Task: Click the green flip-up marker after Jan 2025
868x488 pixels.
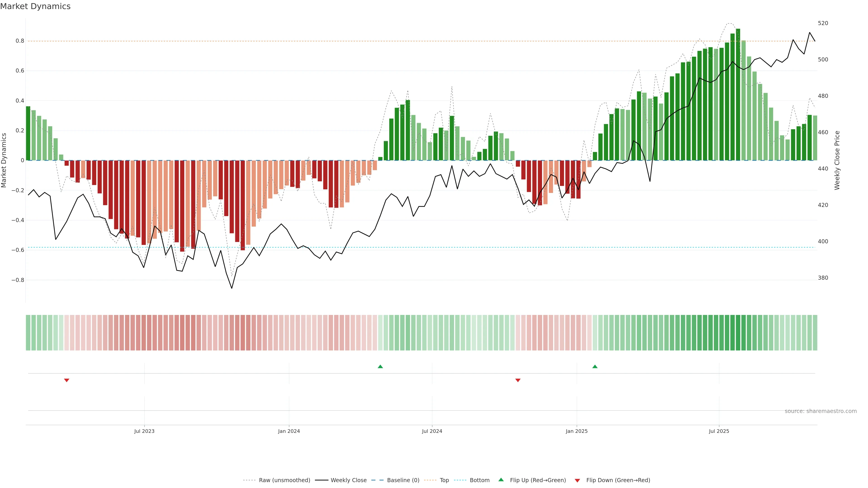Action: (595, 366)
